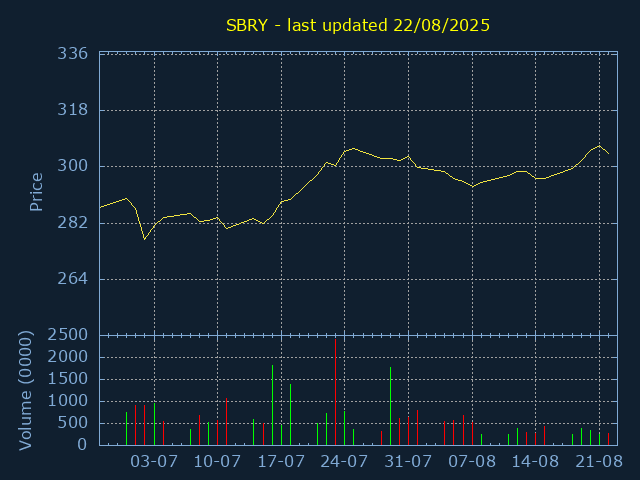Click the 264 price axis label
640x480 pixels.
pyautogui.click(x=73, y=279)
